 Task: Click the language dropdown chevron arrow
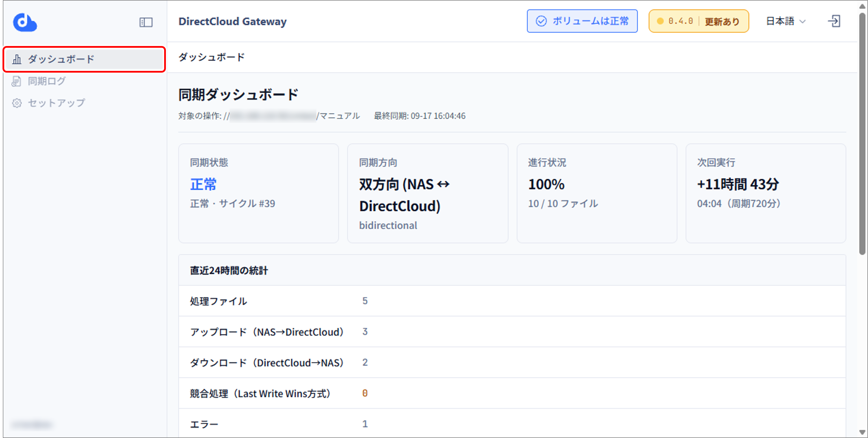[803, 22]
